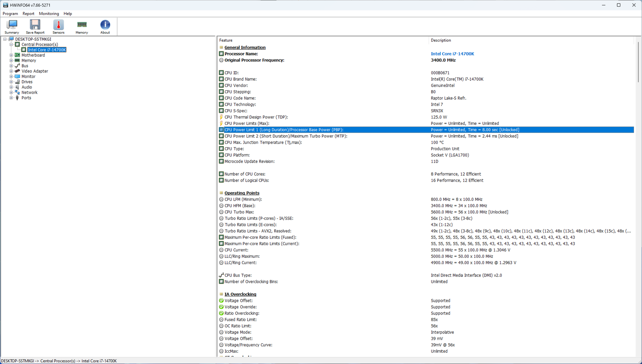Click the Feature column header
The height and width of the screenshot is (364, 642).
[226, 40]
